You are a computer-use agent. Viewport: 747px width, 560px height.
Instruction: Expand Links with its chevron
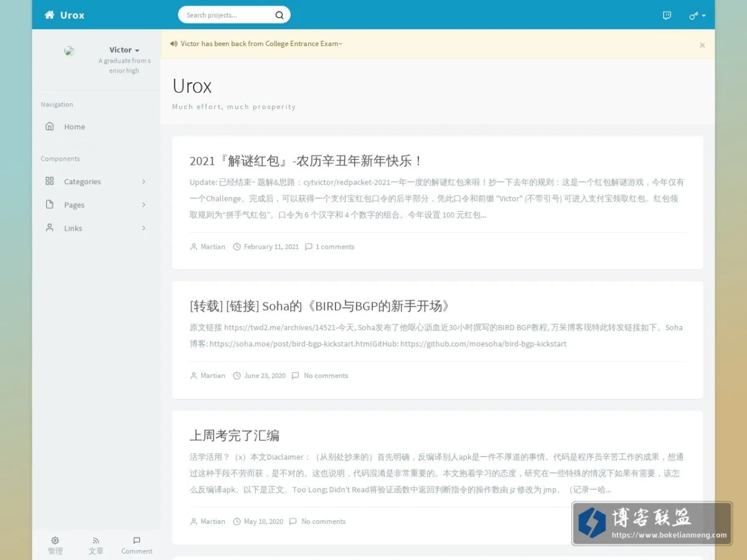[144, 228]
